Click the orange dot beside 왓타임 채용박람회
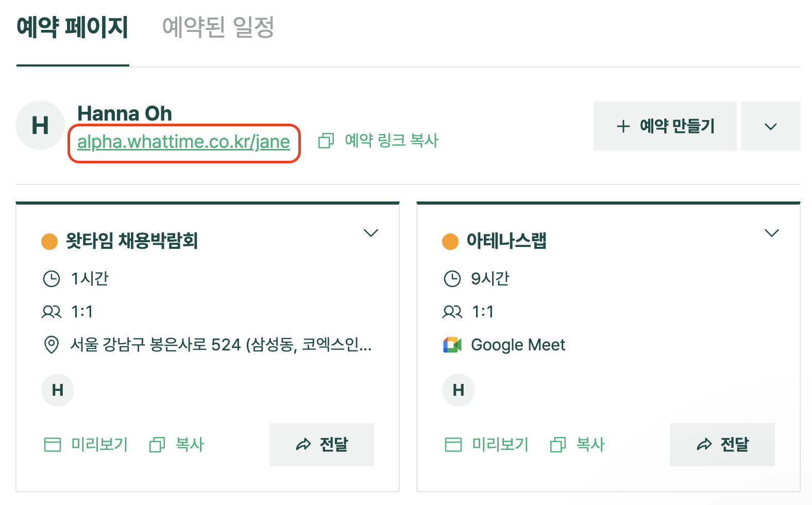This screenshot has height=505, width=812. pyautogui.click(x=49, y=241)
